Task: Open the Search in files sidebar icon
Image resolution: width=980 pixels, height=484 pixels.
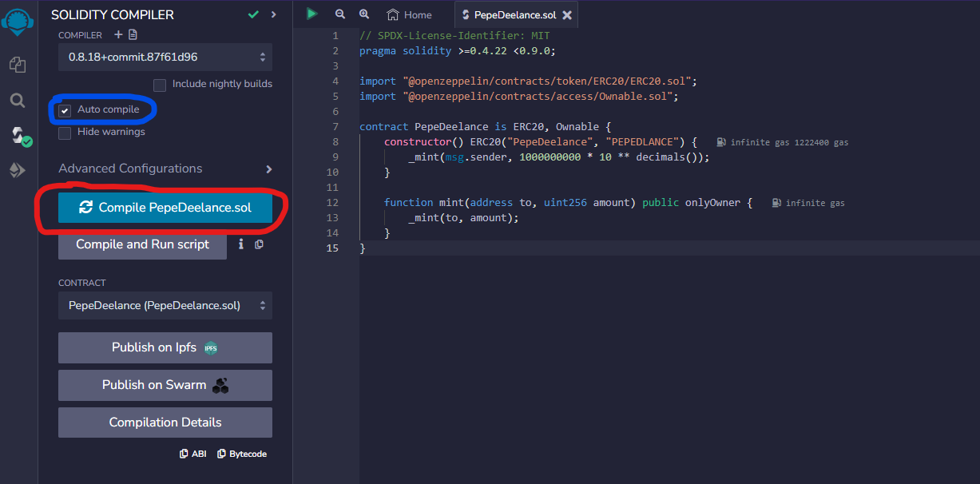Action: (18, 101)
